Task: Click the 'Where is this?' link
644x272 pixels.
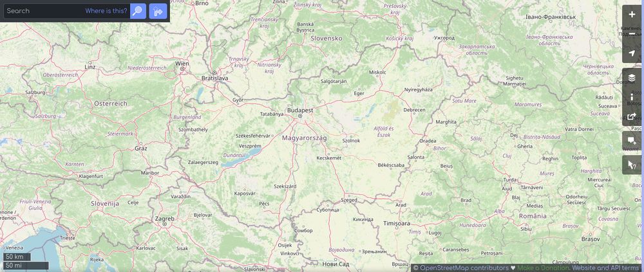Action: coord(106,11)
